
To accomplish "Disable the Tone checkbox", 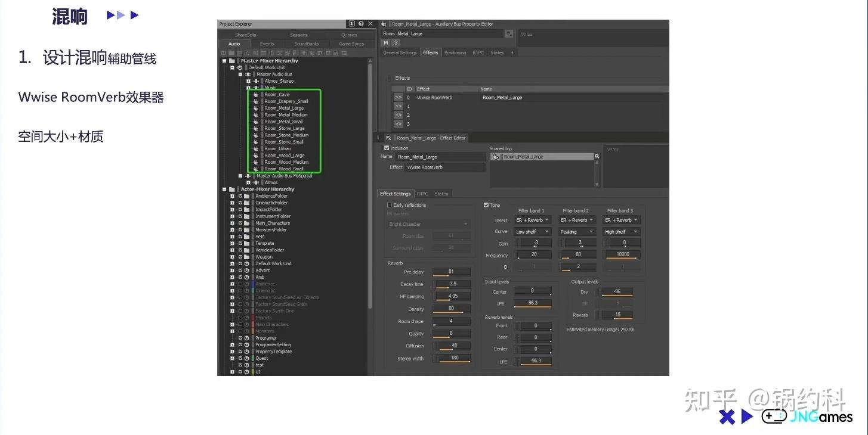I will (486, 205).
